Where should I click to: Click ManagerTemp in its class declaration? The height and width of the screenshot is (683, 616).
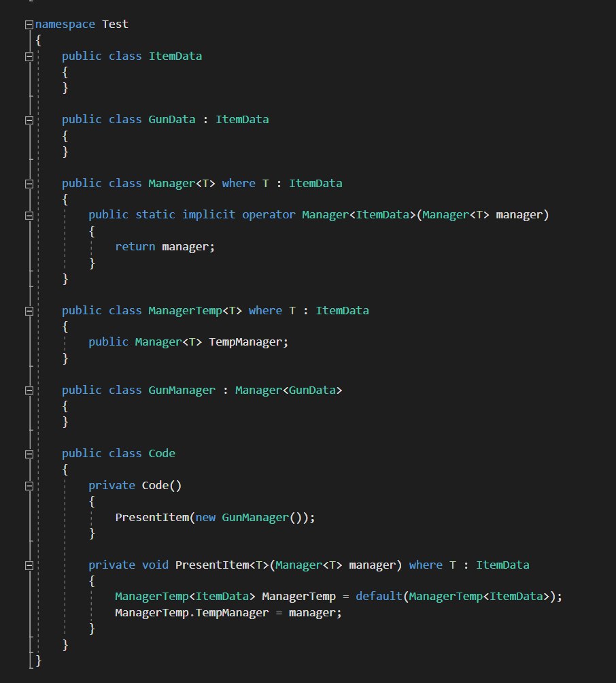[x=186, y=311]
